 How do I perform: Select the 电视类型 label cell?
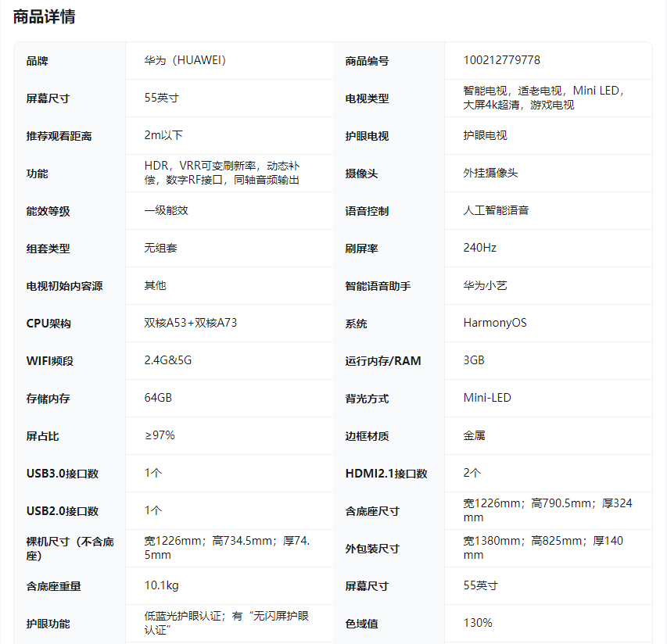(x=368, y=98)
